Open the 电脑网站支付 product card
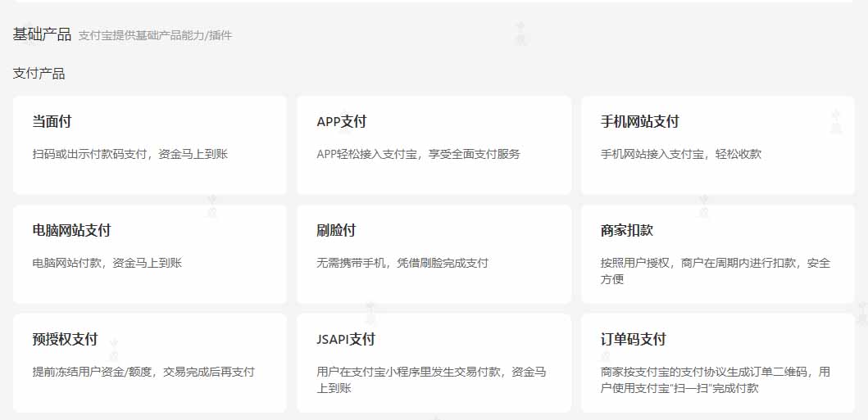This screenshot has width=868, height=420. point(150,254)
